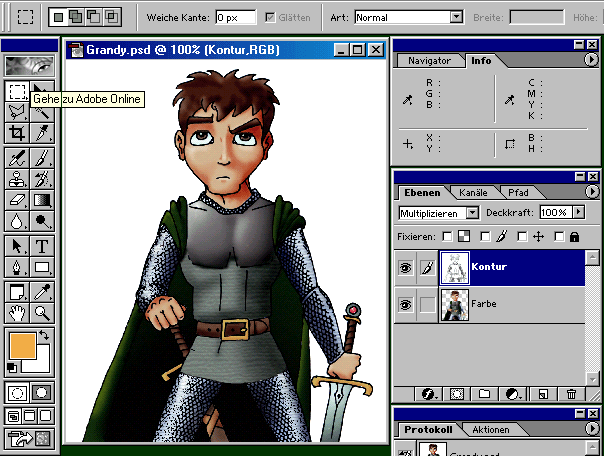
Task: Switch to the Kanäle tab
Action: 473,193
